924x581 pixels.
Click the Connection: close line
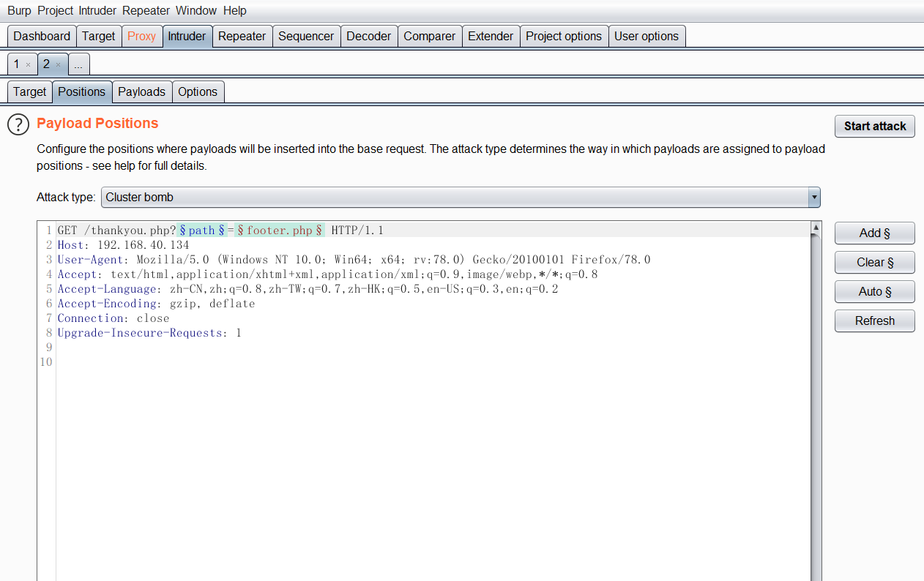point(113,318)
